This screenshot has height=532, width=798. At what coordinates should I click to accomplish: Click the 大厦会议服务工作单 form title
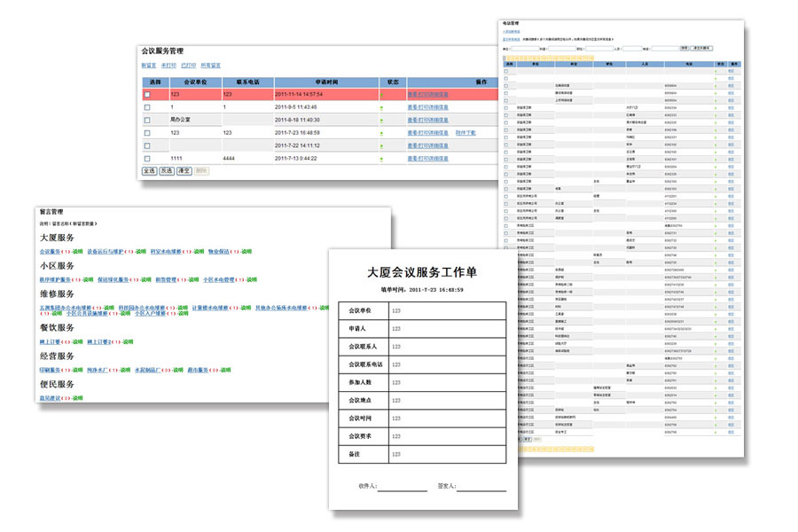422,272
